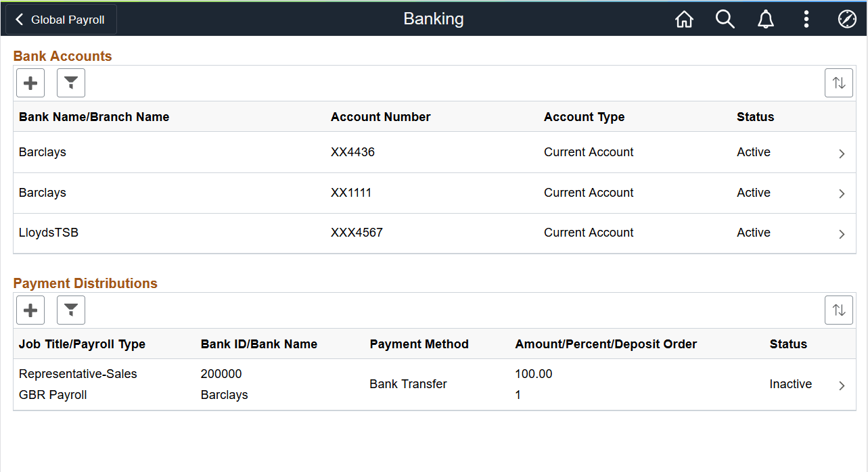Open the NavBar icon at top right

pos(847,19)
